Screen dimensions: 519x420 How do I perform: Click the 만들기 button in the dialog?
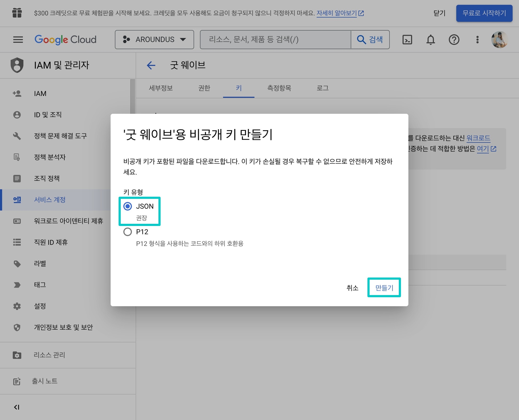pyautogui.click(x=384, y=288)
